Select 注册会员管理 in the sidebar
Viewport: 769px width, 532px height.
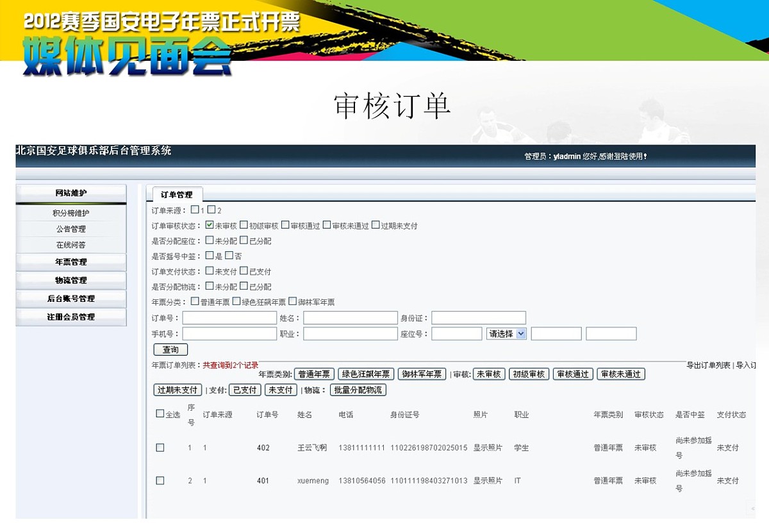tap(70, 316)
